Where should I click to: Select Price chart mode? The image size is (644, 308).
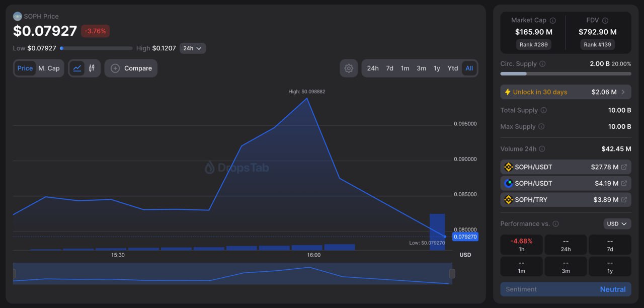point(25,68)
